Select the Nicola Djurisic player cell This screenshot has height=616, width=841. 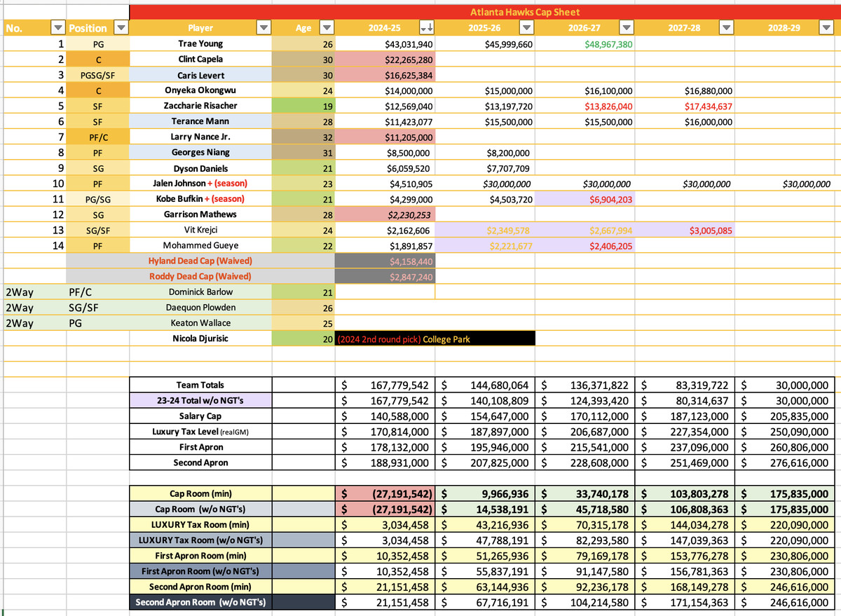[200, 338]
